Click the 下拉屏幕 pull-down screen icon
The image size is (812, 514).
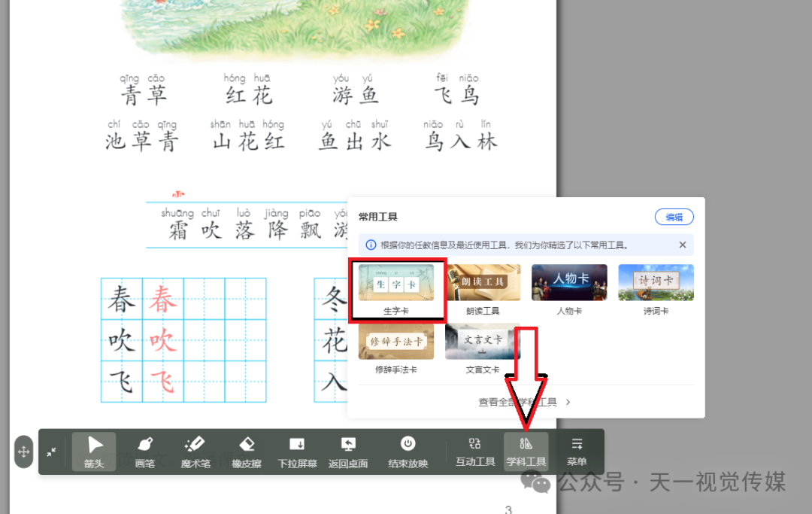[x=296, y=452]
